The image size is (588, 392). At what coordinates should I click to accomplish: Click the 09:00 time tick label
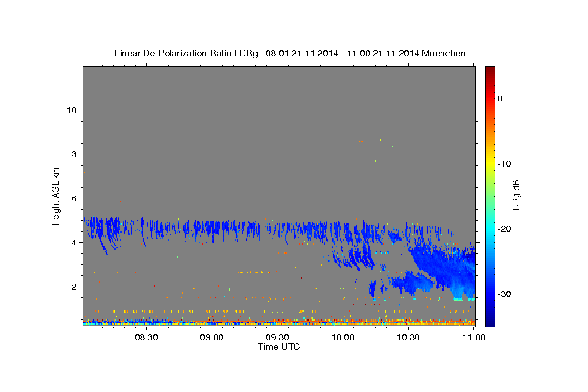click(x=212, y=337)
